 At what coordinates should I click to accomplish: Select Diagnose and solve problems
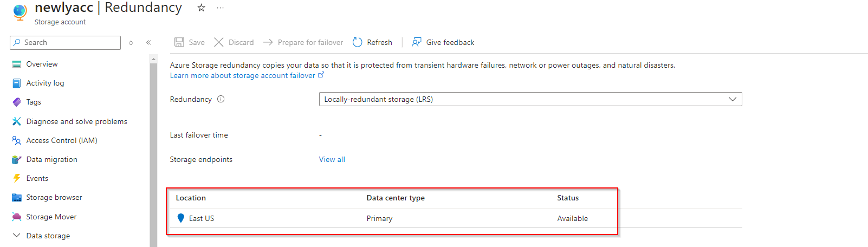[x=76, y=121]
